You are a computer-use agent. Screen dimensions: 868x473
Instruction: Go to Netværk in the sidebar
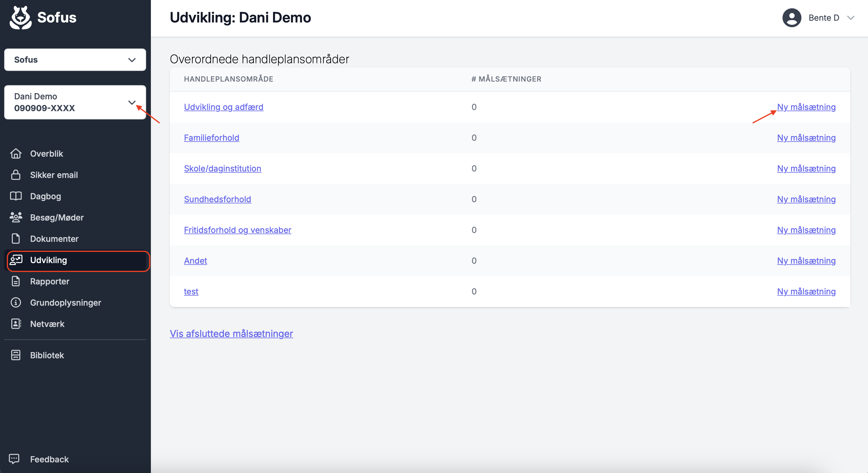(x=47, y=323)
